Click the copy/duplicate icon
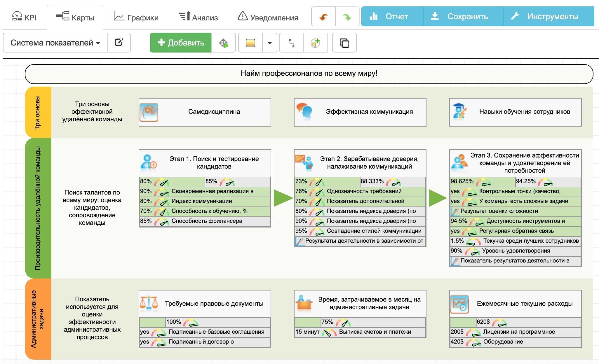This screenshot has height=364, width=599. pos(344,43)
